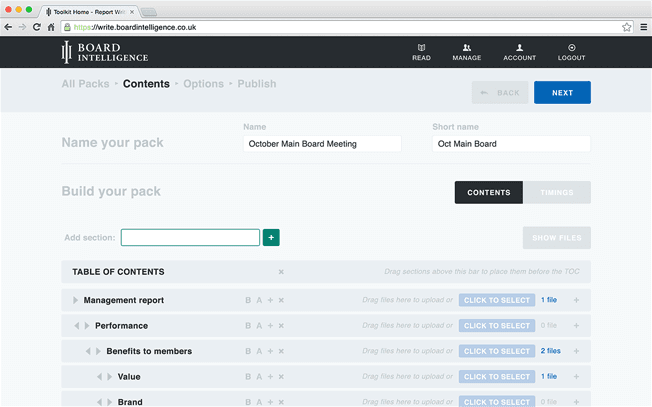Remove the Table of Contents bar
The width and height of the screenshot is (652, 407).
(x=281, y=272)
